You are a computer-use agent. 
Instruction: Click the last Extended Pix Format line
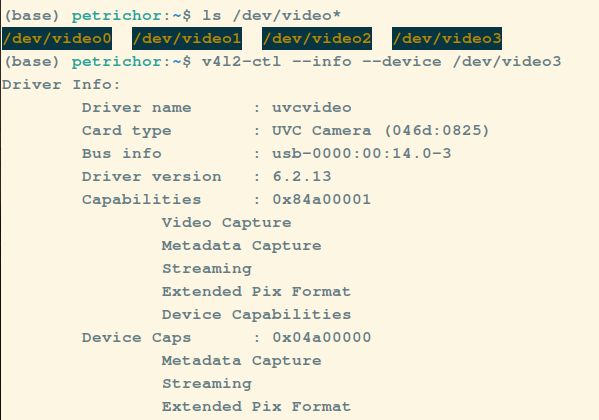pyautogui.click(x=256, y=406)
